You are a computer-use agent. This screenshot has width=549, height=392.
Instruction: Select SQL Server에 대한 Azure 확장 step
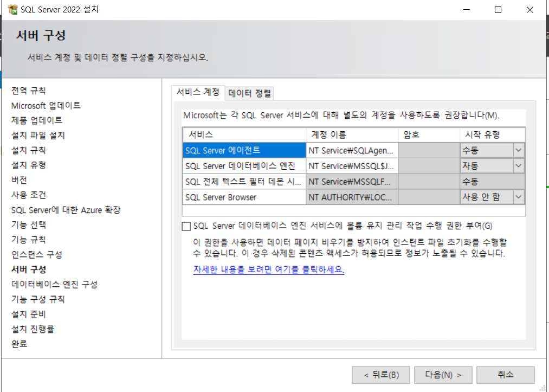click(66, 210)
